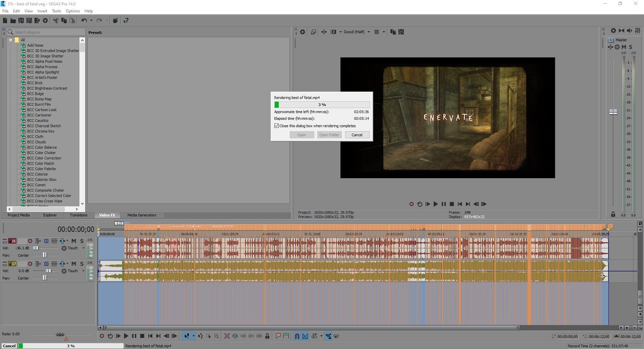Click the Master bus volume fader
644x349 pixels.
click(613, 112)
